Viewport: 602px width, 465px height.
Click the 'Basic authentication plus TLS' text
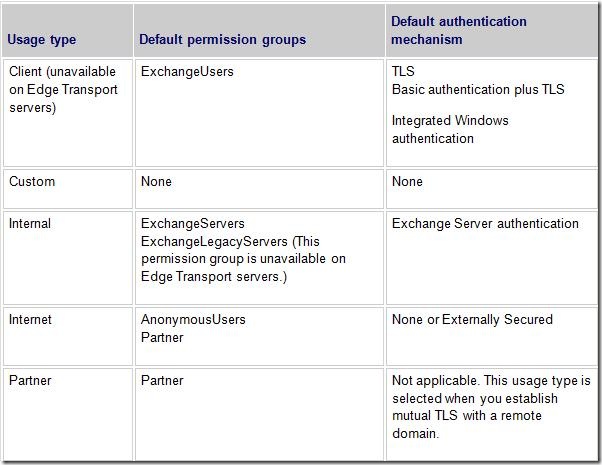pyautogui.click(x=478, y=89)
